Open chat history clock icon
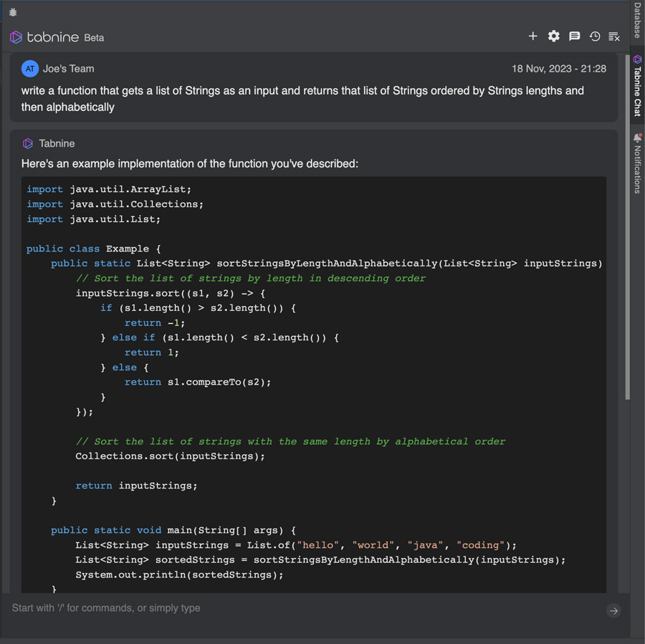Viewport: 645px width, 644px height. coord(594,36)
